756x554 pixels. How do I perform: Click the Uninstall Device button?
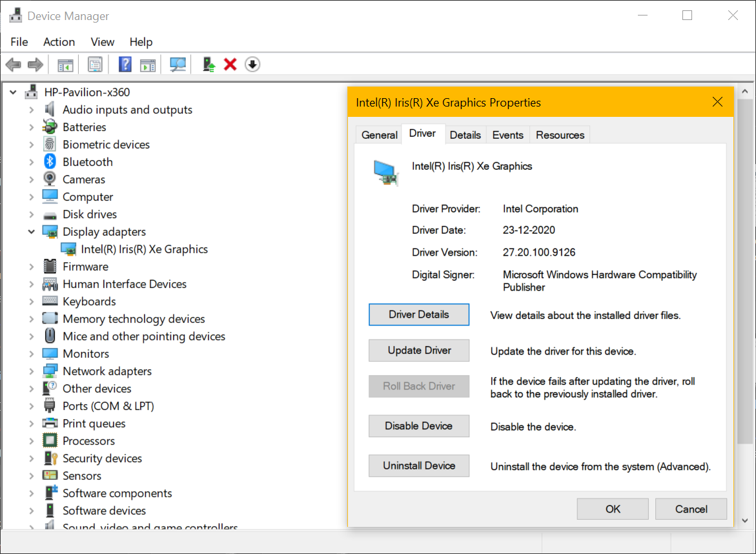pos(418,466)
